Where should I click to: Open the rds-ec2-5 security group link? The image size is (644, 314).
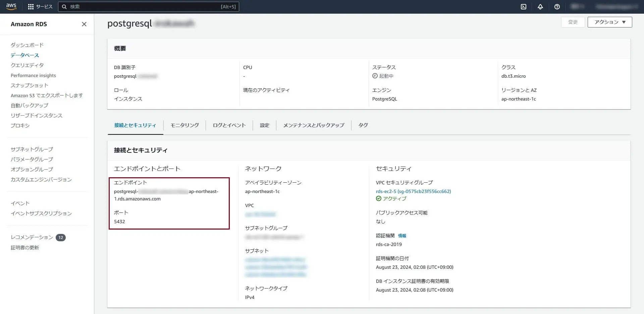coord(413,191)
